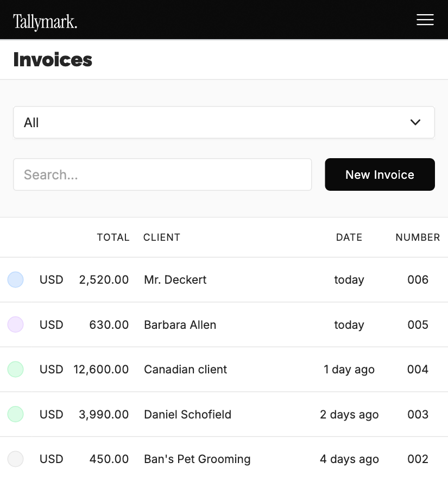Click the Tallymark logo
Viewport: 448px width, 481px height.
tap(45, 22)
